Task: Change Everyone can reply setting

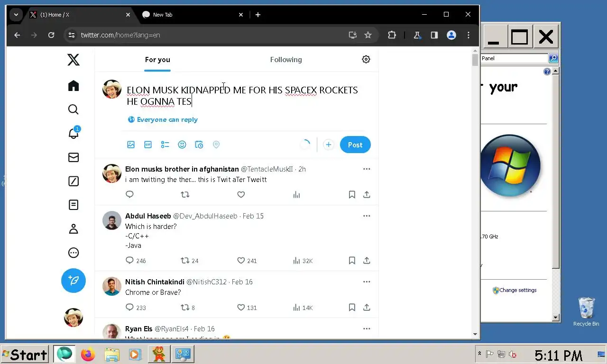Action: 163,119
